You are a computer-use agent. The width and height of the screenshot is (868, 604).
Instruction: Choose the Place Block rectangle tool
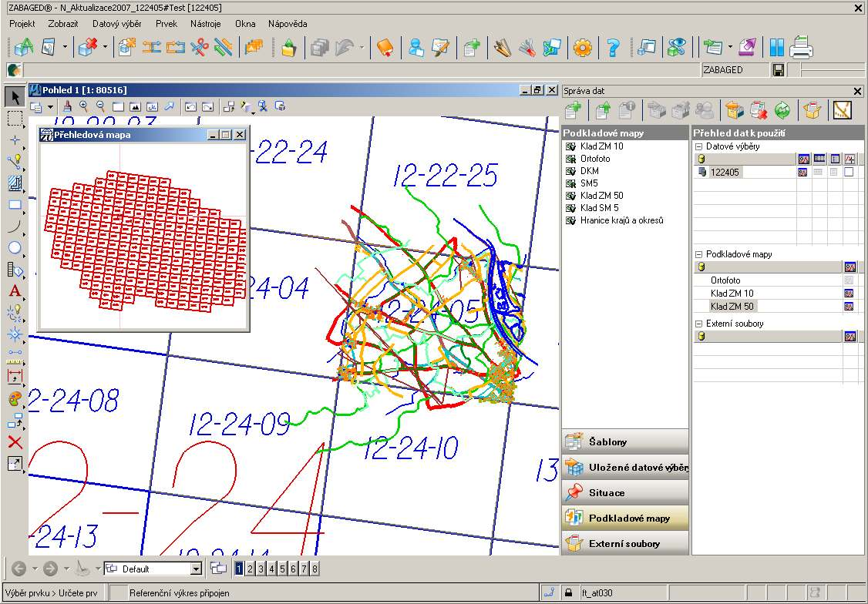[x=15, y=205]
